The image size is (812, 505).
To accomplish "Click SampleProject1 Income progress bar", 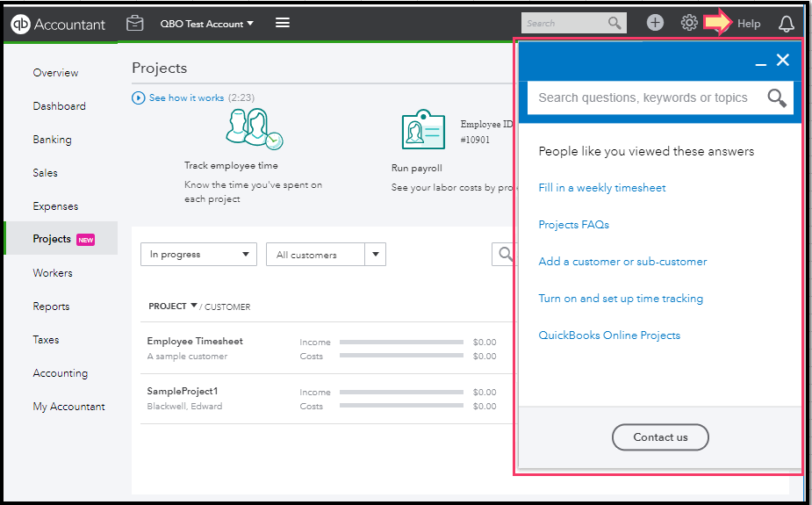I will click(x=401, y=392).
